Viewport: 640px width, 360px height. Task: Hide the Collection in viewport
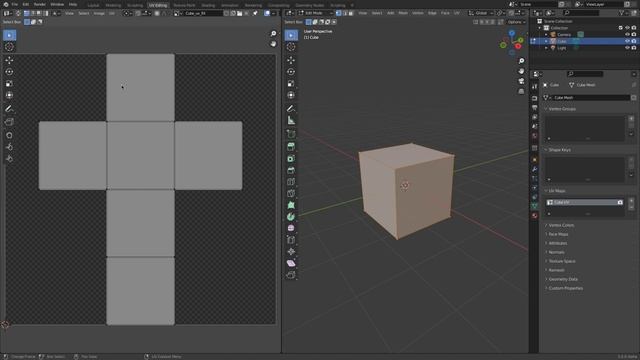point(627,28)
